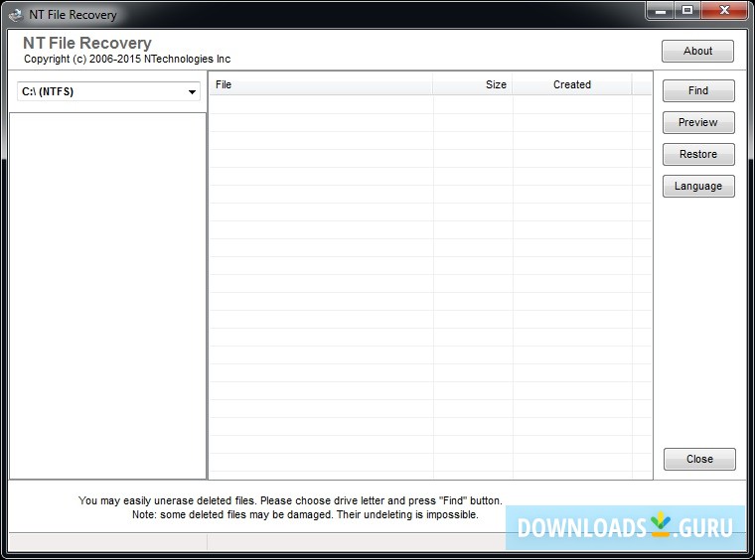Viewport: 755px width, 560px height.
Task: Click the Copyright (c) 2006-2015 NTechnologies Inc text
Action: click(x=127, y=59)
